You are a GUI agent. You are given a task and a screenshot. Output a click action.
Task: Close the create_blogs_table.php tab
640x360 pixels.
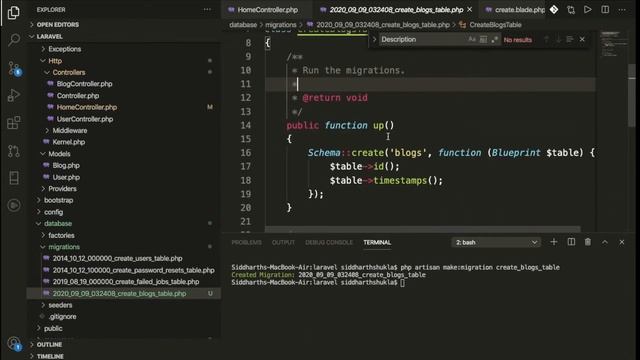click(x=470, y=9)
